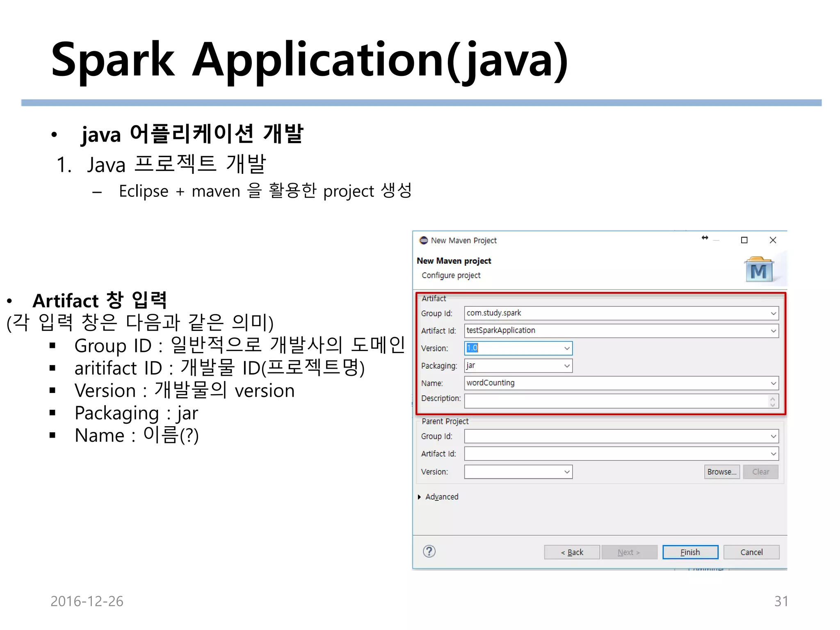Click the Browse... button
Screen dimensions: 840x630
coord(721,472)
